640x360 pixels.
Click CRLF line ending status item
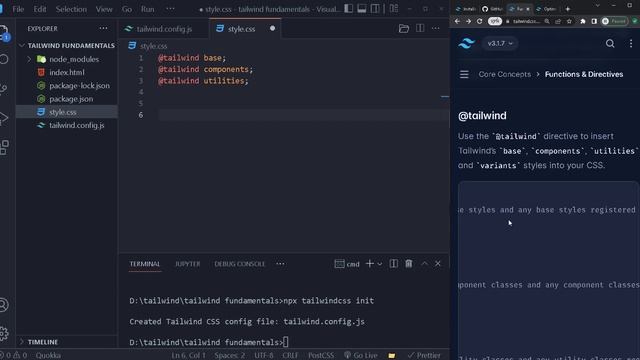290,356
